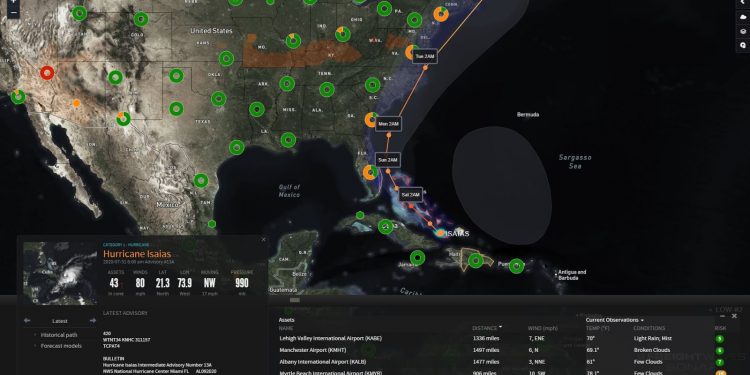Minimize the Assets table panel
Screen dimensions: 750x375
[x=723, y=316]
